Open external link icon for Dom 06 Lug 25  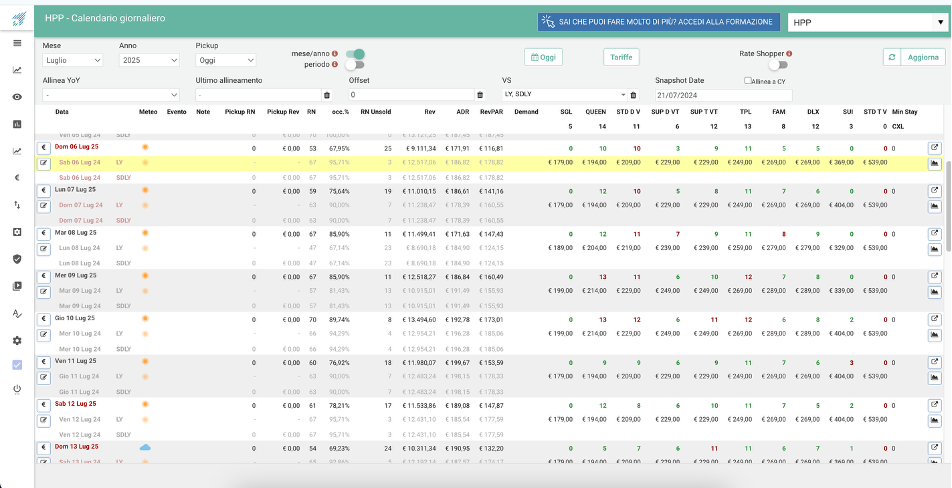point(934,147)
